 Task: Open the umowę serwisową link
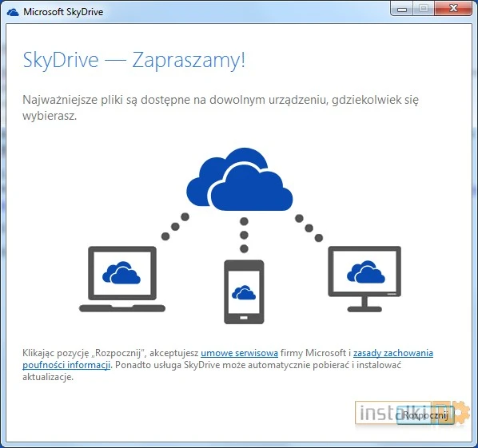click(239, 353)
